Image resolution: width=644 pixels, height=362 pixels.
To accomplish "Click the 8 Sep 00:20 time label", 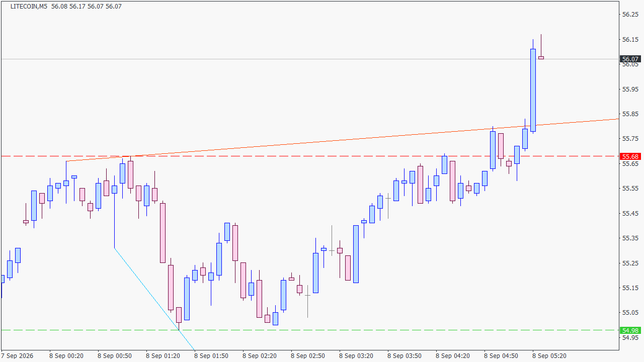I will click(66, 355).
